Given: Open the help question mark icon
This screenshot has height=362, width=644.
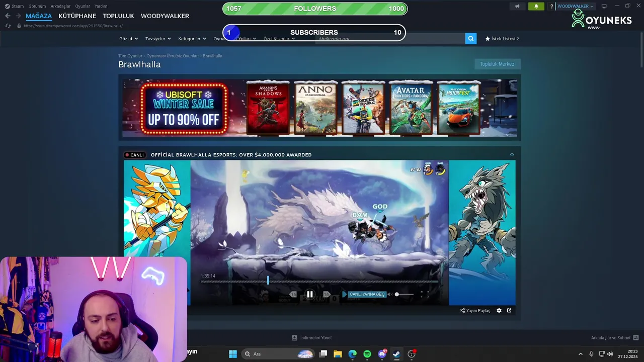Looking at the screenshot, I should tap(551, 7).
